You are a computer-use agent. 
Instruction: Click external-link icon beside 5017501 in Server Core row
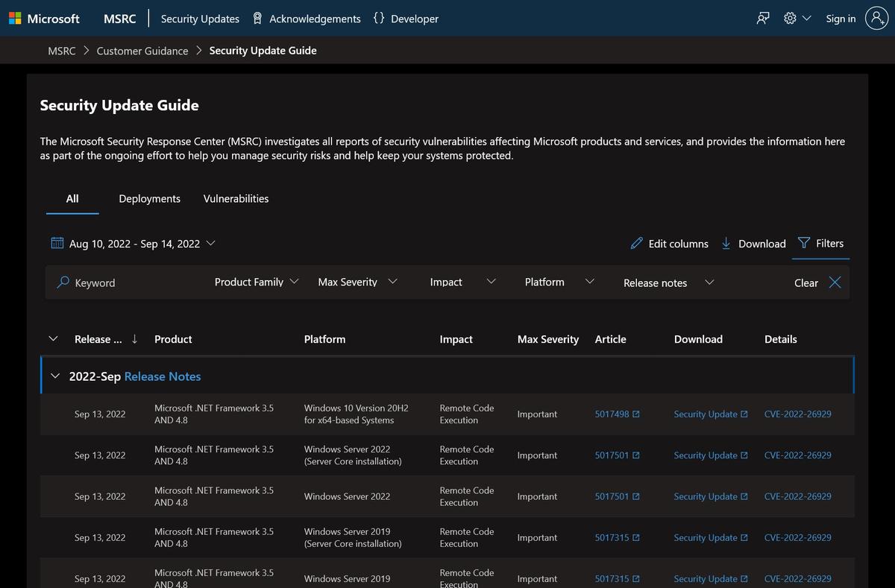(636, 455)
